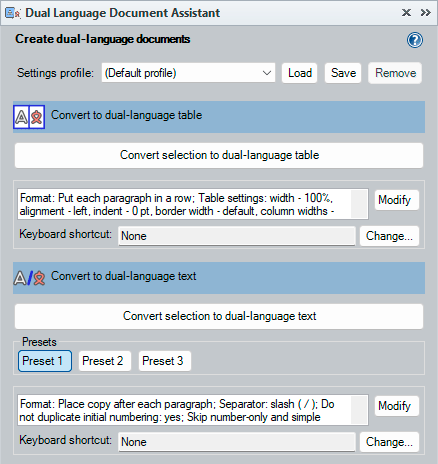Image resolution: width=438 pixels, height=464 pixels.
Task: Click the Remove profile button
Action: coord(395,73)
